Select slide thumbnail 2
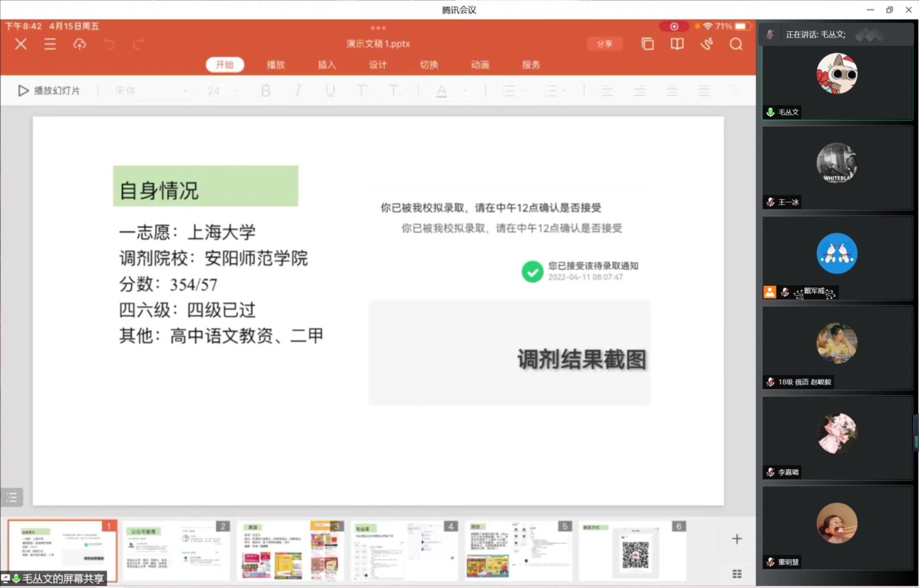 (x=176, y=550)
